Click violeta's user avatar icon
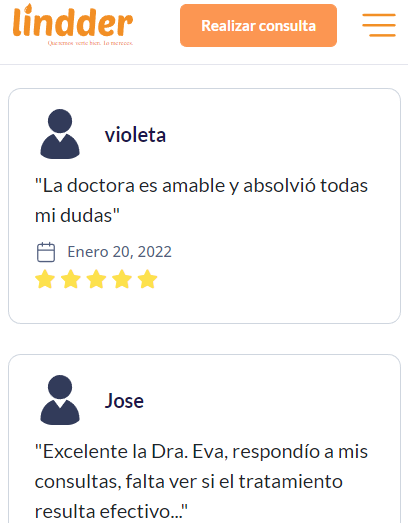This screenshot has width=408, height=523. (60, 134)
